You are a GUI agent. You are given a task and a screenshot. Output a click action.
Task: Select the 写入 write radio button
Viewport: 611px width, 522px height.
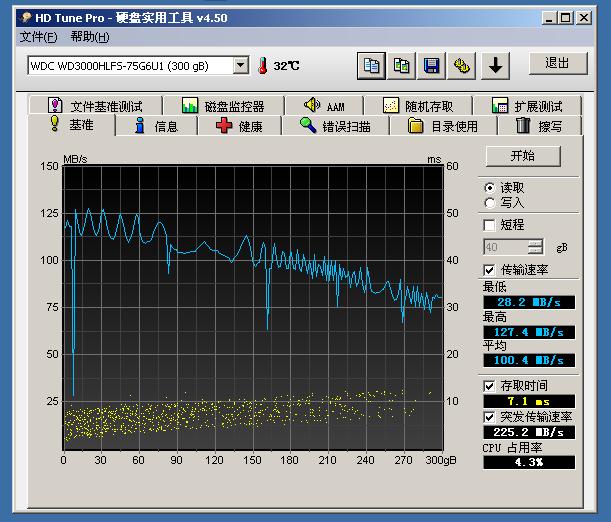click(489, 202)
